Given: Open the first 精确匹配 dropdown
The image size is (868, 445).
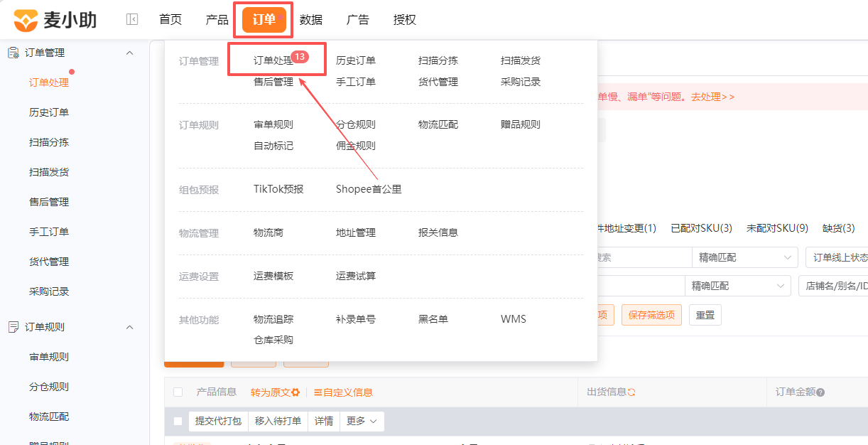Looking at the screenshot, I should pyautogui.click(x=745, y=257).
